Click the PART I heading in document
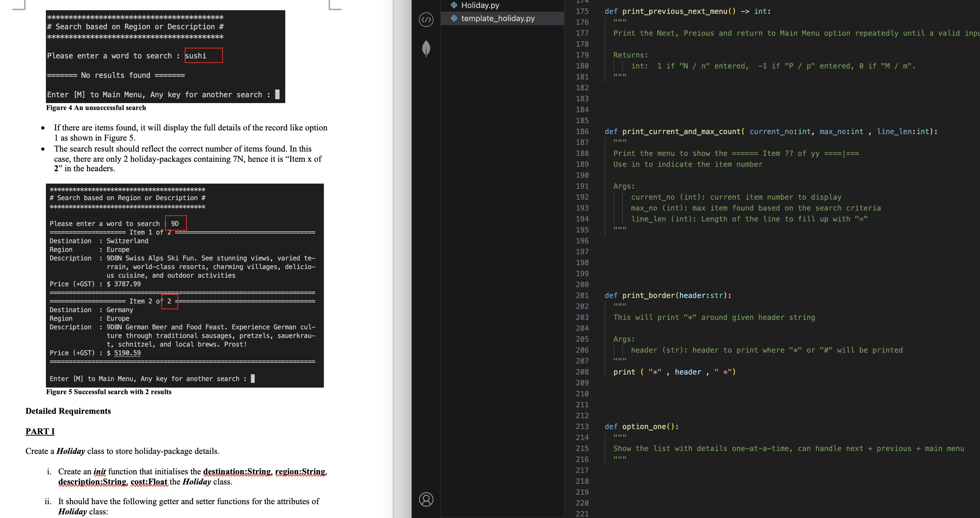The height and width of the screenshot is (518, 980). [40, 431]
